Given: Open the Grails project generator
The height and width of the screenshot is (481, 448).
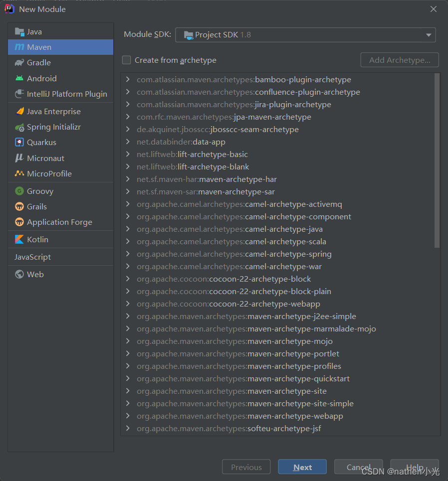Looking at the screenshot, I should point(38,206).
